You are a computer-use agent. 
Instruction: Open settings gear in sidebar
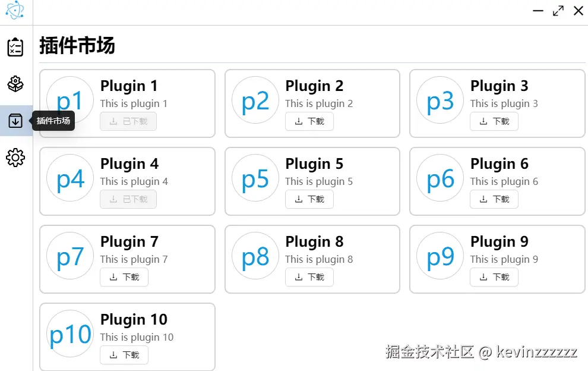coord(15,158)
